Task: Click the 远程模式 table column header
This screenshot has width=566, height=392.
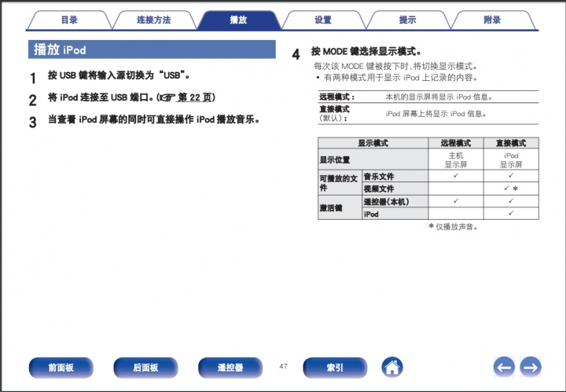Action: (x=456, y=143)
